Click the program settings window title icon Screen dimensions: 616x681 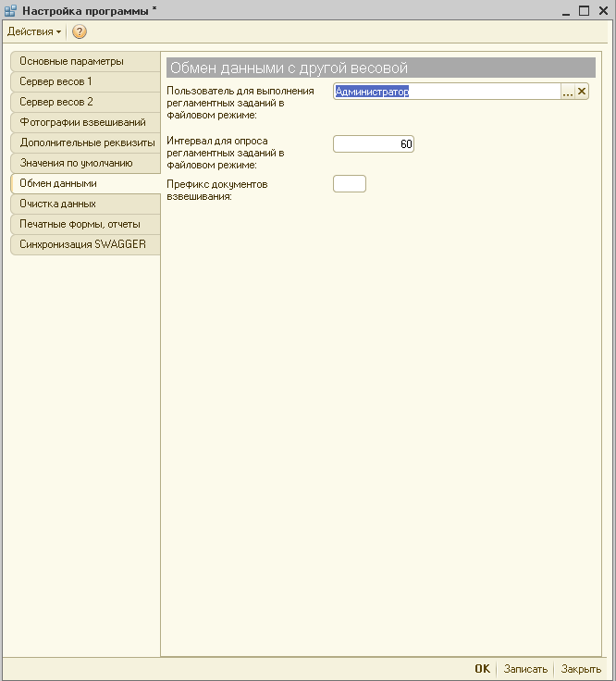point(10,10)
